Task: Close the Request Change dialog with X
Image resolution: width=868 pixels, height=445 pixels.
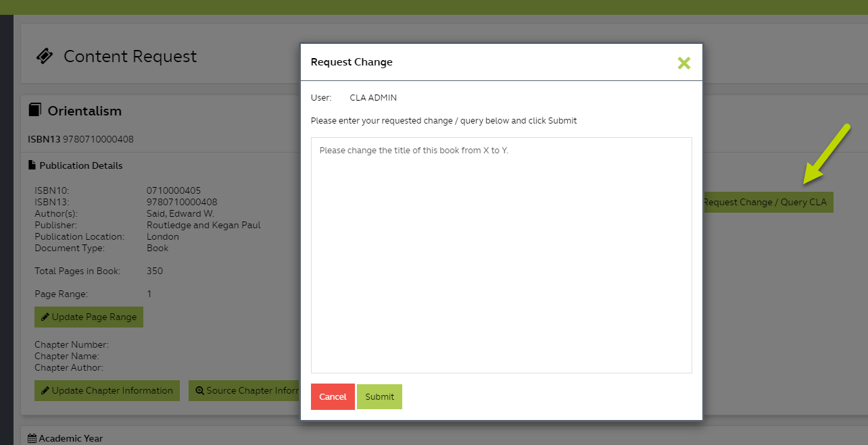Action: (x=683, y=63)
